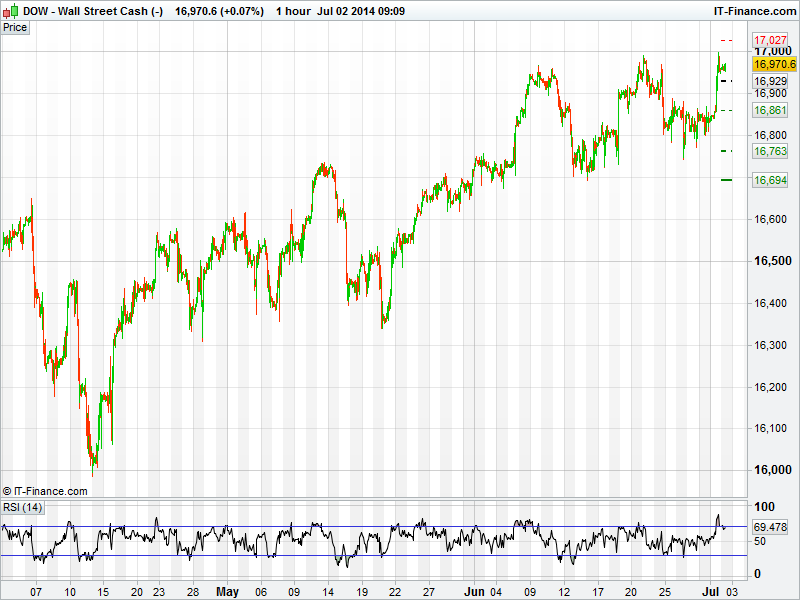Click the 14 date tick on the time axis
This screenshot has width=800, height=600.
pyautogui.click(x=328, y=592)
